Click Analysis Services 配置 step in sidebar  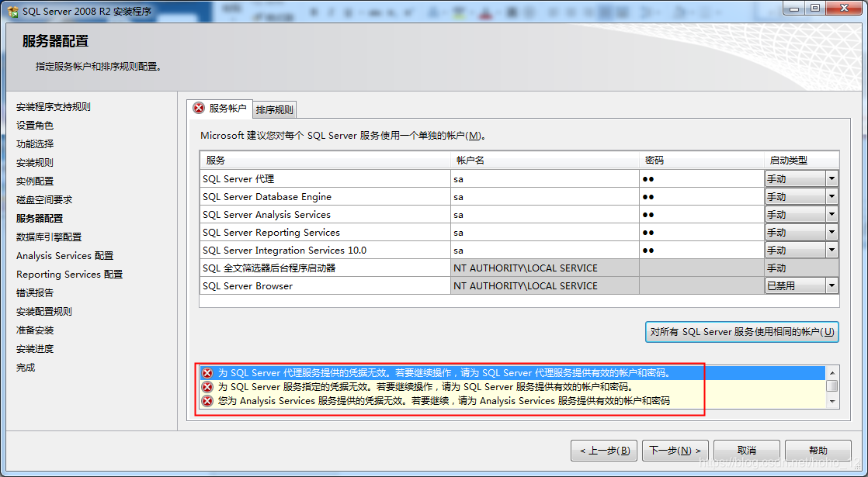[64, 255]
